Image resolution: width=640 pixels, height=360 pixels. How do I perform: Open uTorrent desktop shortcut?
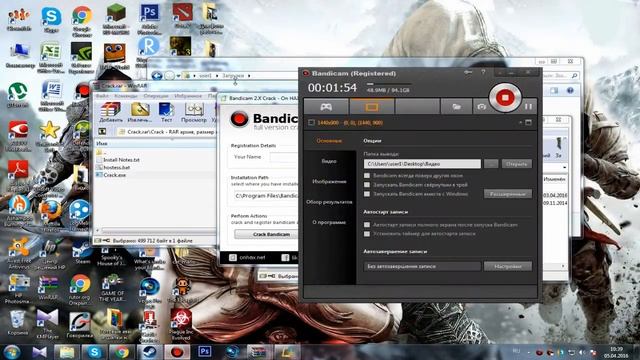pyautogui.click(x=18, y=95)
